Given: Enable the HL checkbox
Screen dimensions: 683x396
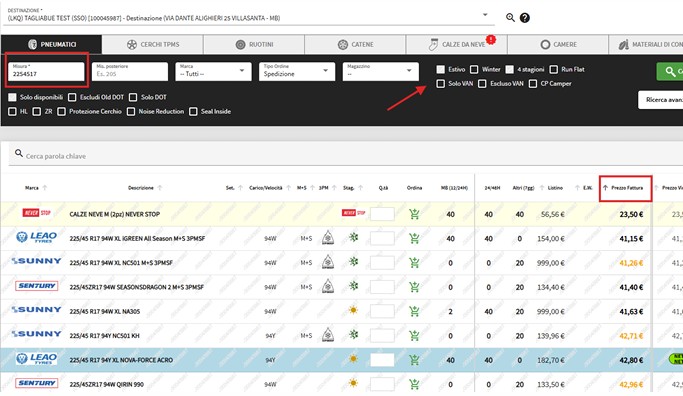Looking at the screenshot, I should coord(12,112).
